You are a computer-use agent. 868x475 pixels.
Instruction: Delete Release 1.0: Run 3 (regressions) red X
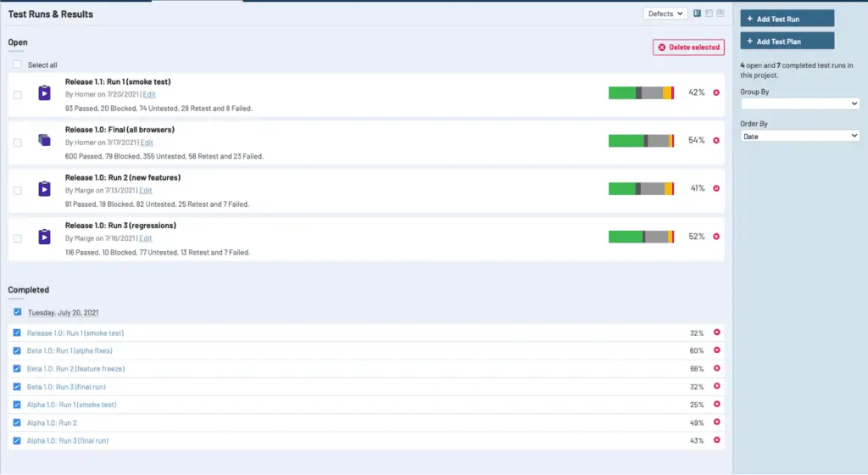tap(716, 237)
